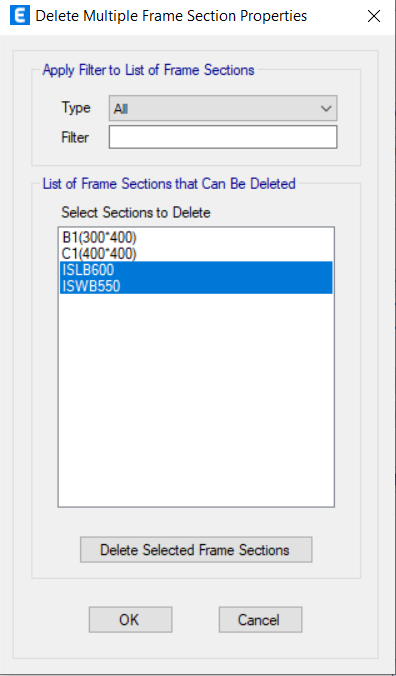Image resolution: width=396 pixels, height=676 pixels.
Task: Dismiss dialog using Cancel button
Action: 260,620
